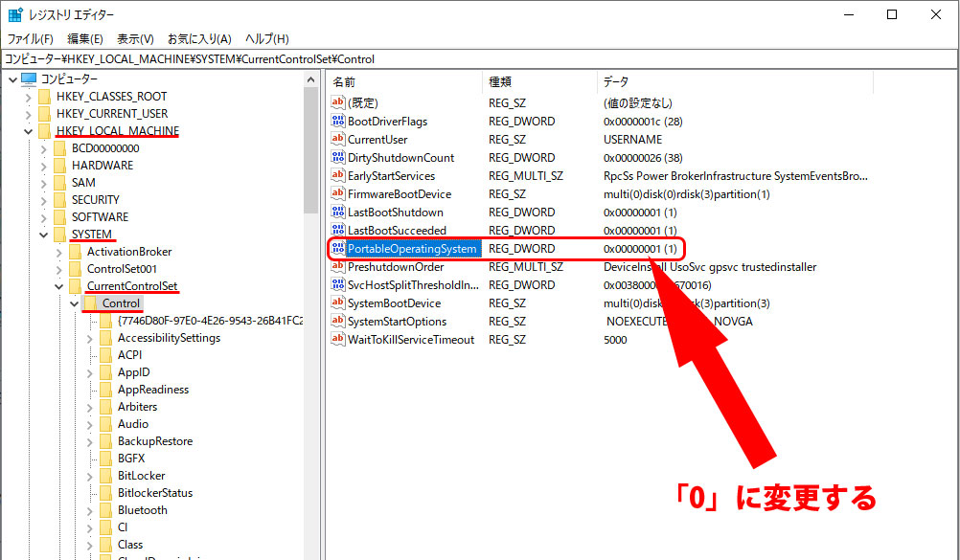This screenshot has height=560, width=960.
Task: Click the Bluetooth folder icon
Action: point(106,510)
